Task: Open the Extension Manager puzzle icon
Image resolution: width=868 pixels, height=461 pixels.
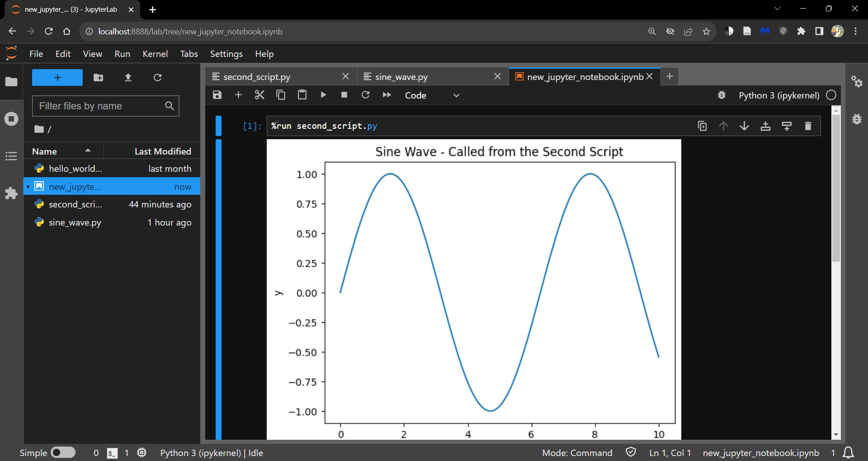Action: [11, 193]
